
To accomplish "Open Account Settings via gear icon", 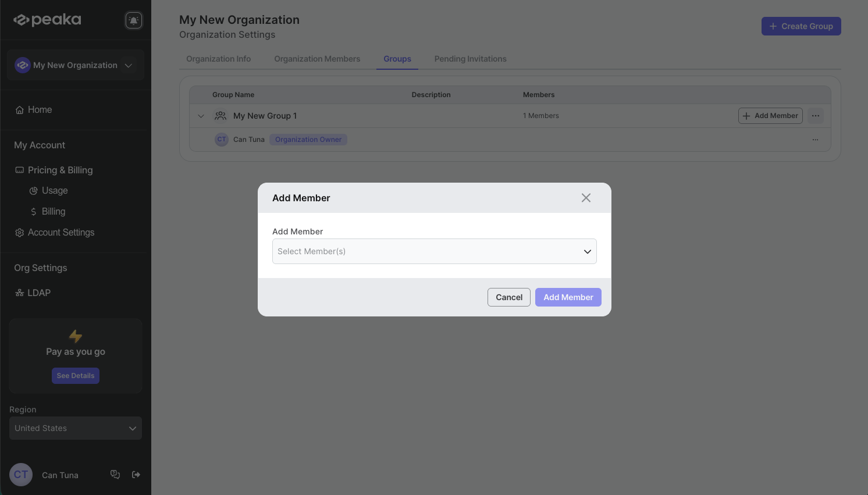I will pyautogui.click(x=19, y=232).
